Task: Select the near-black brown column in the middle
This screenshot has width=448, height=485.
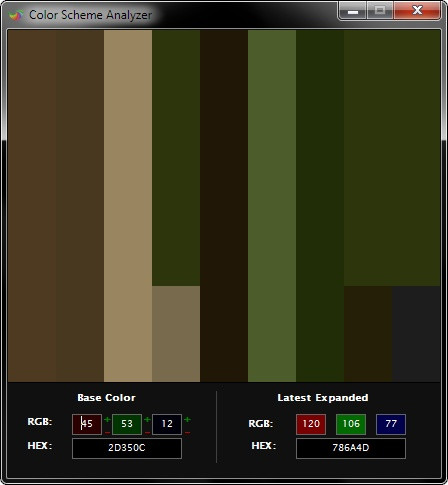Action: click(224, 206)
